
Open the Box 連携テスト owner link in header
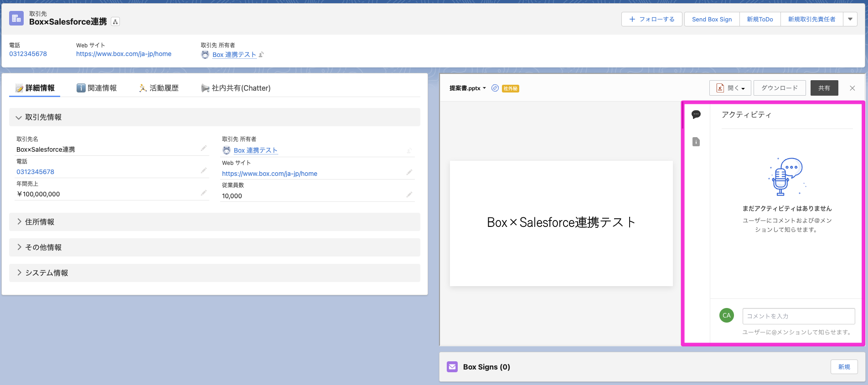pos(234,55)
